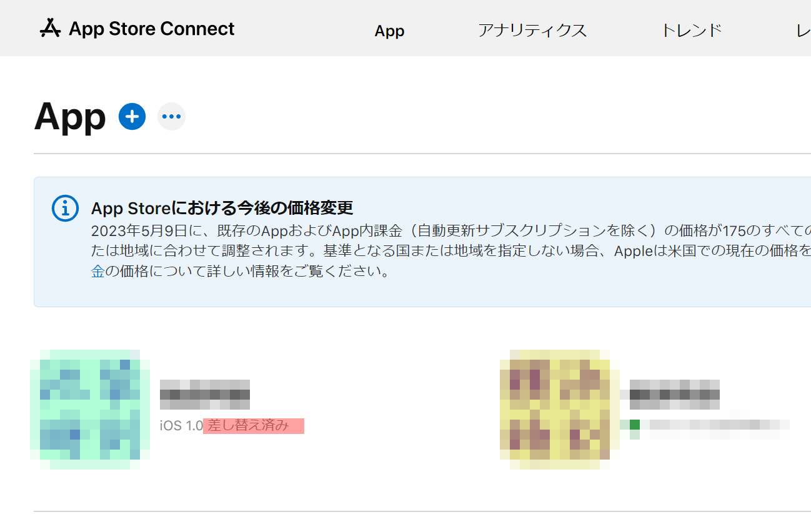
Task: Click the blurred app name beside yellow icon
Action: [x=675, y=394]
